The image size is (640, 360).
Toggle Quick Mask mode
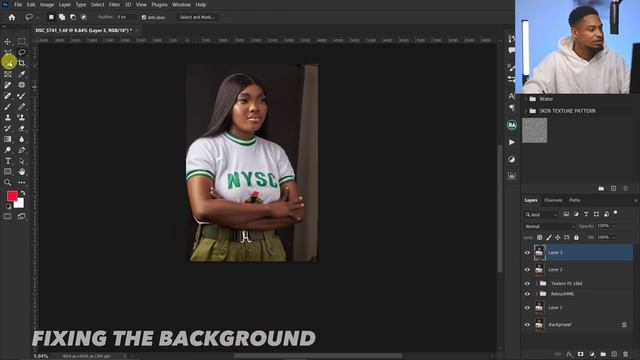click(8, 216)
